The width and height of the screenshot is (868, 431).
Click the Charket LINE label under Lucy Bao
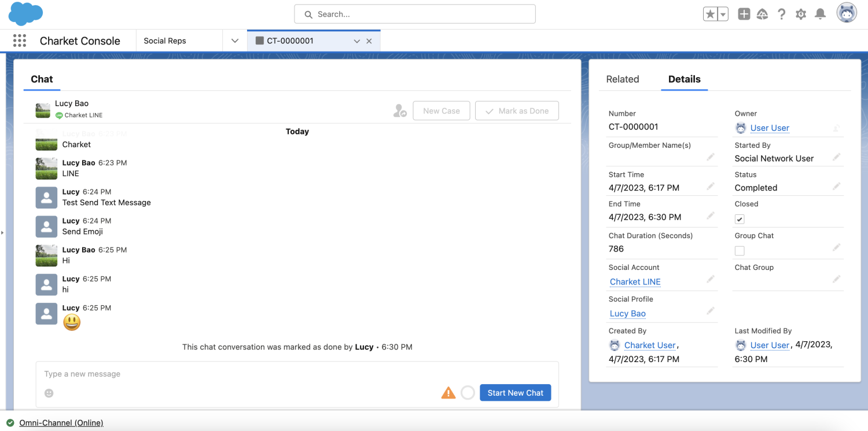83,115
